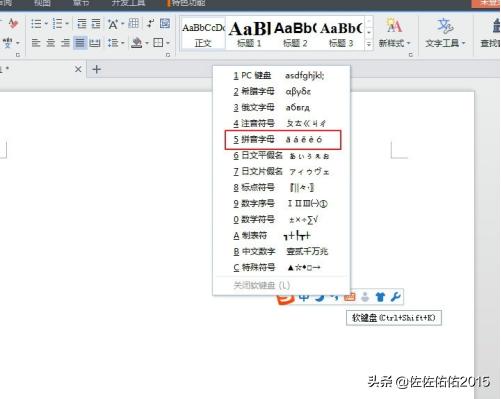Viewport: 501px width, 399px height.
Task: Click the phonetic guide 變 icon
Action: point(8,43)
